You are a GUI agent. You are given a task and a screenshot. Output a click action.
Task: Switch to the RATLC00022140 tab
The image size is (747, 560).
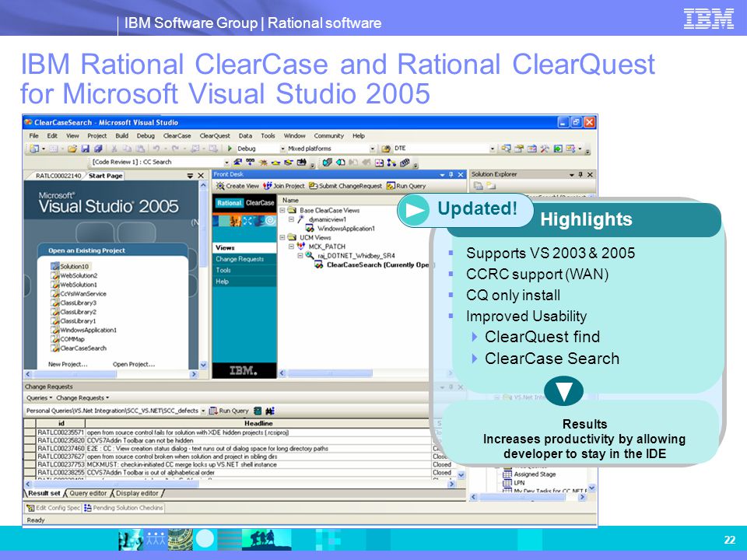58,176
